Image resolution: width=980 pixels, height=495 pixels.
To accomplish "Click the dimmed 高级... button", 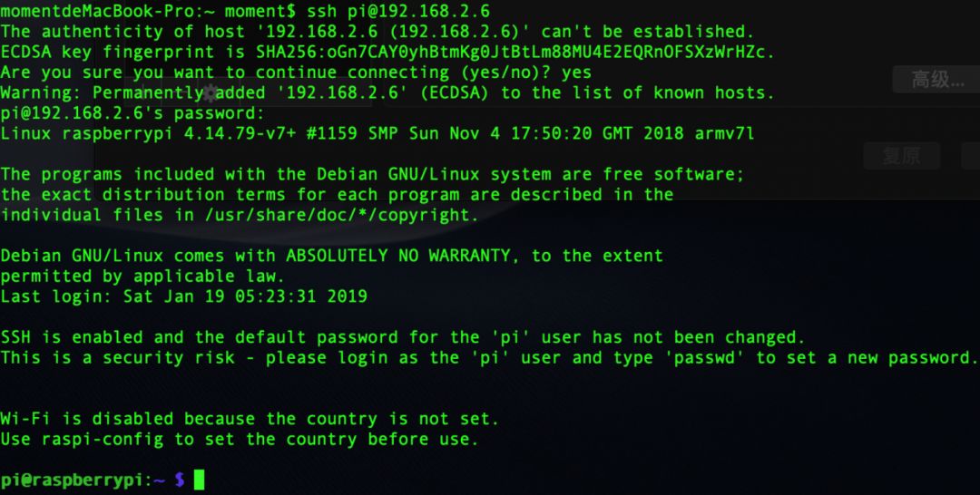I will pos(936,79).
